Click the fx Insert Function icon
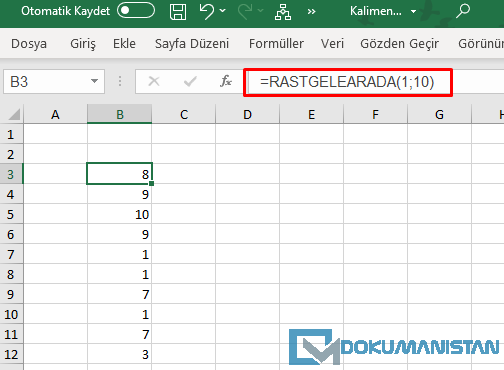Screen dimensions: 504x370 coord(226,81)
